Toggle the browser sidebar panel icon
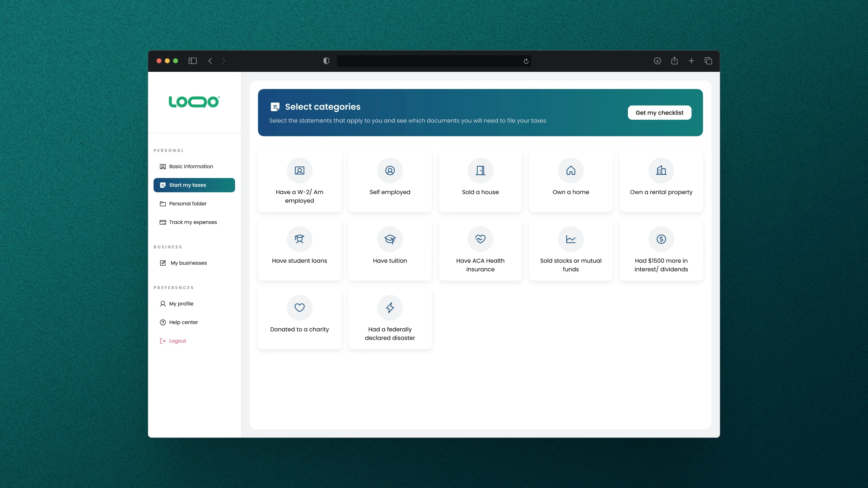 (x=192, y=61)
